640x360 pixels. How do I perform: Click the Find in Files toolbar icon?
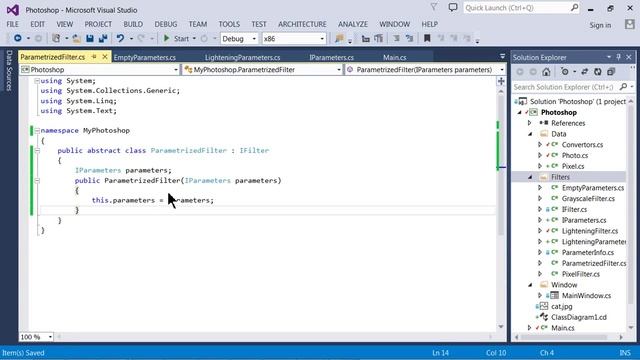tap(339, 38)
